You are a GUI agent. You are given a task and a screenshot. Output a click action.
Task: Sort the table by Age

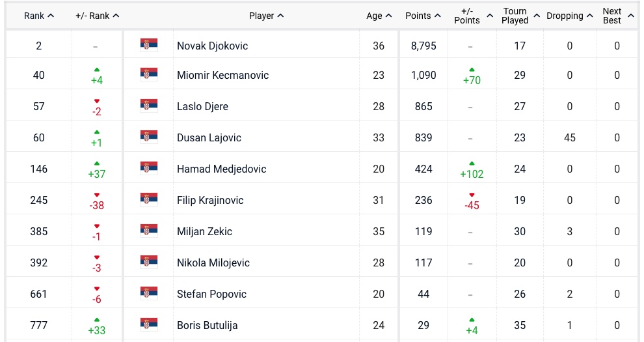point(379,16)
